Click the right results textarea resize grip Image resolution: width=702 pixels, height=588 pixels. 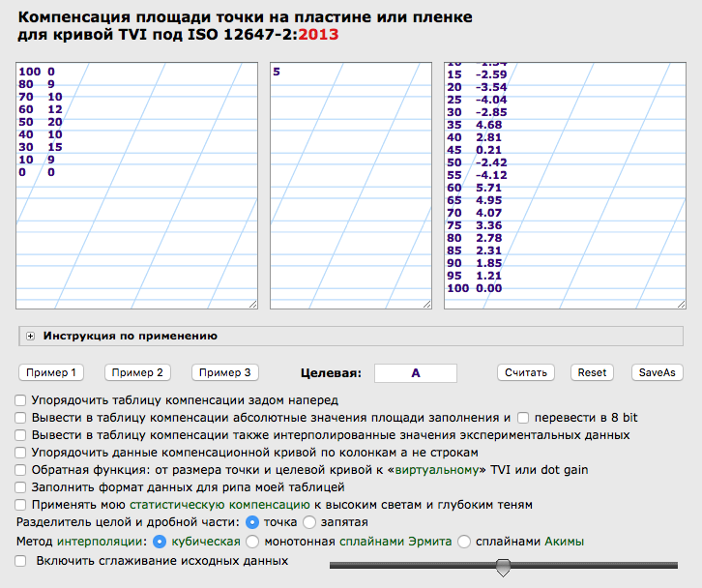point(682,304)
